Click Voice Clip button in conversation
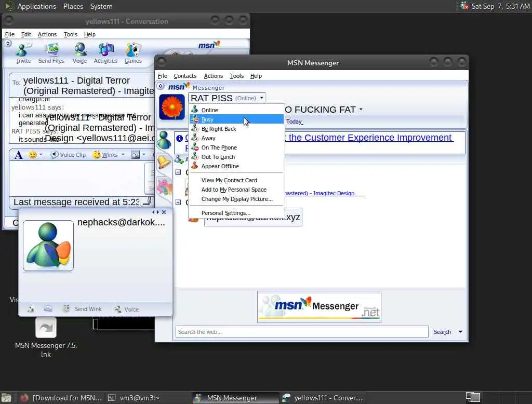Image resolution: width=532 pixels, height=404 pixels. coord(68,155)
